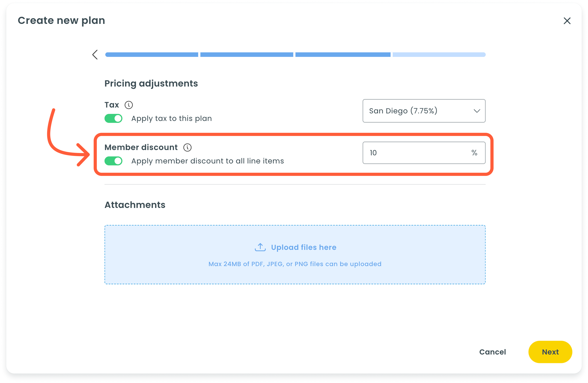Click the third progress step segment
Viewport: 588px width, 383px height.
(x=343, y=55)
